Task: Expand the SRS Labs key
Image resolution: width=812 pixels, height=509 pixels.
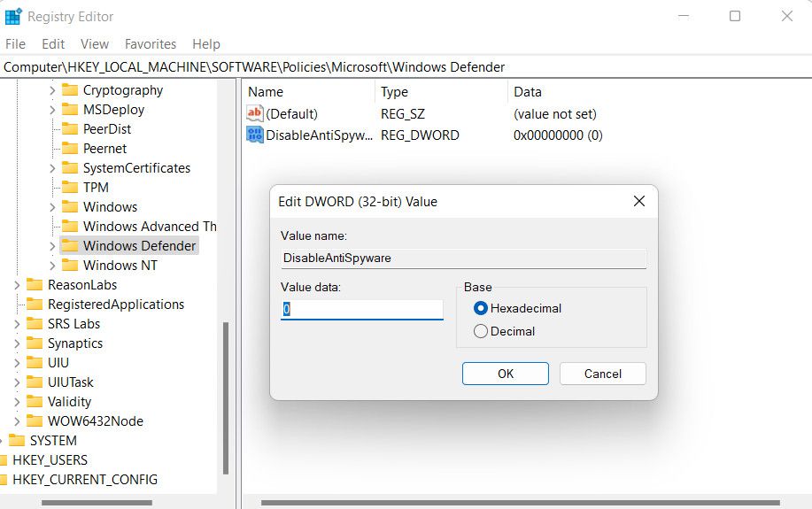Action: (x=17, y=324)
